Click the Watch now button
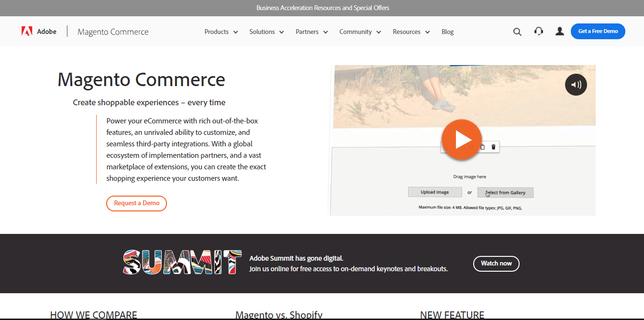 coord(496,264)
